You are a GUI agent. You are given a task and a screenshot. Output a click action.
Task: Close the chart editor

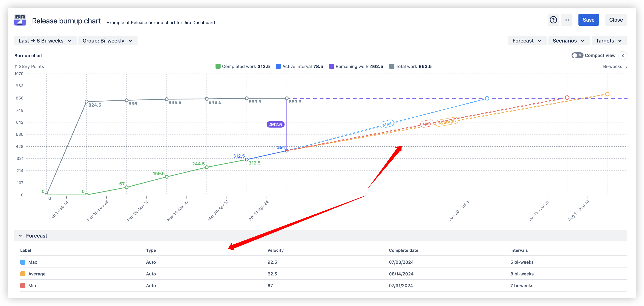(616, 20)
